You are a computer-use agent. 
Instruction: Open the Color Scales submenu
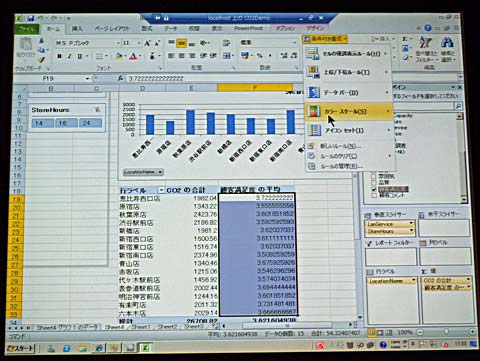349,111
